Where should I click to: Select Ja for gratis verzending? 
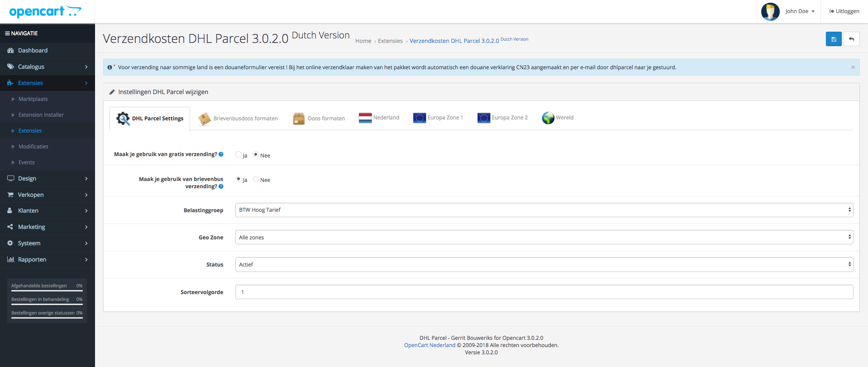pyautogui.click(x=238, y=155)
